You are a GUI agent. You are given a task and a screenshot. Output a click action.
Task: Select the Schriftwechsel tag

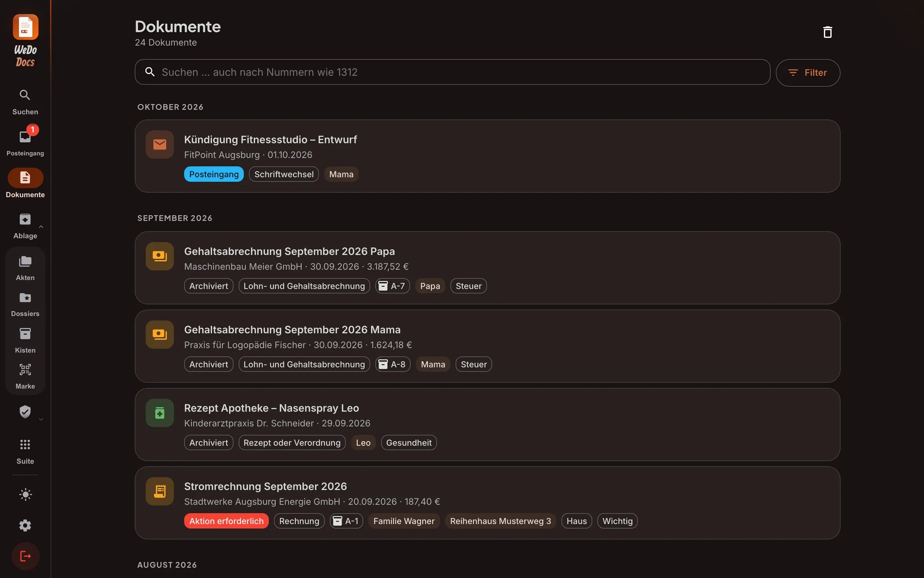(284, 174)
